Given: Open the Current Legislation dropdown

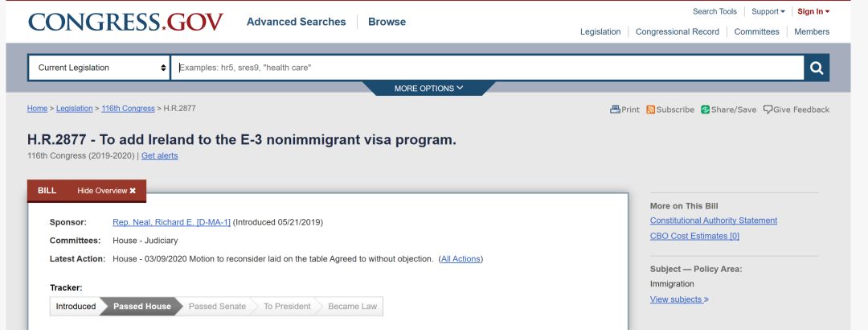Looking at the screenshot, I should [100, 68].
